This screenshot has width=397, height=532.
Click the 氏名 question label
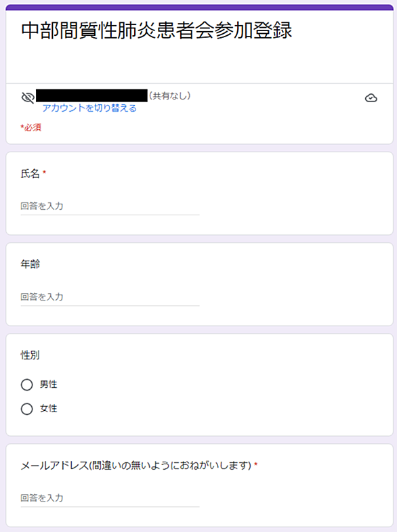[30, 174]
